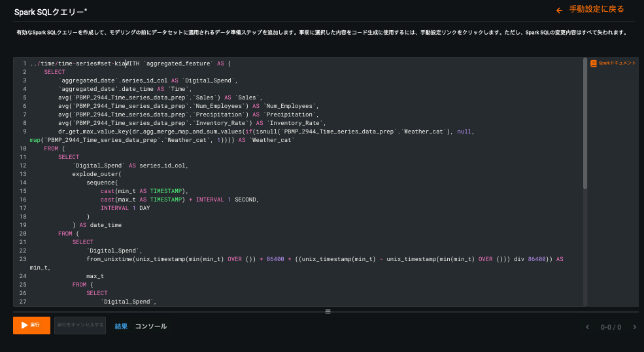Go to next results page arrow
The height and width of the screenshot is (352, 644).
pyautogui.click(x=634, y=327)
